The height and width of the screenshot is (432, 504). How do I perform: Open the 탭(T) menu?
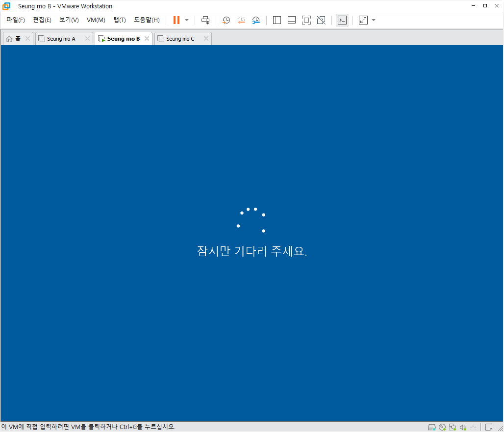tap(120, 20)
